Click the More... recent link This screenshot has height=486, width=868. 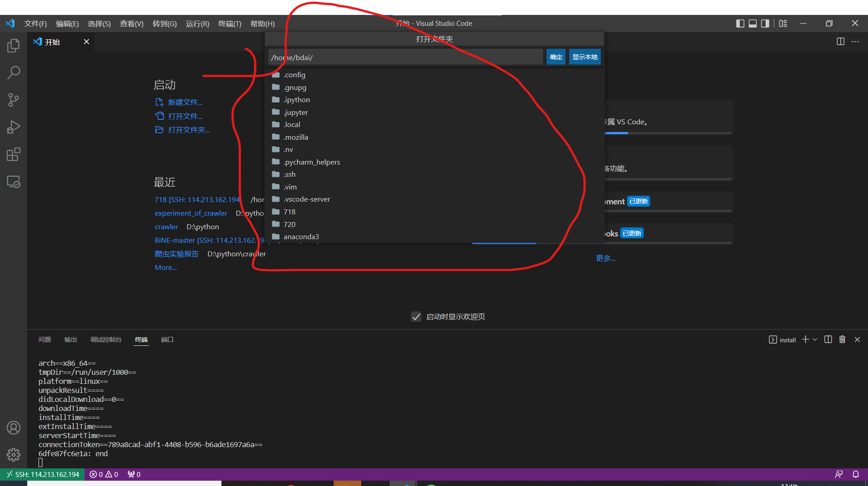(x=165, y=268)
